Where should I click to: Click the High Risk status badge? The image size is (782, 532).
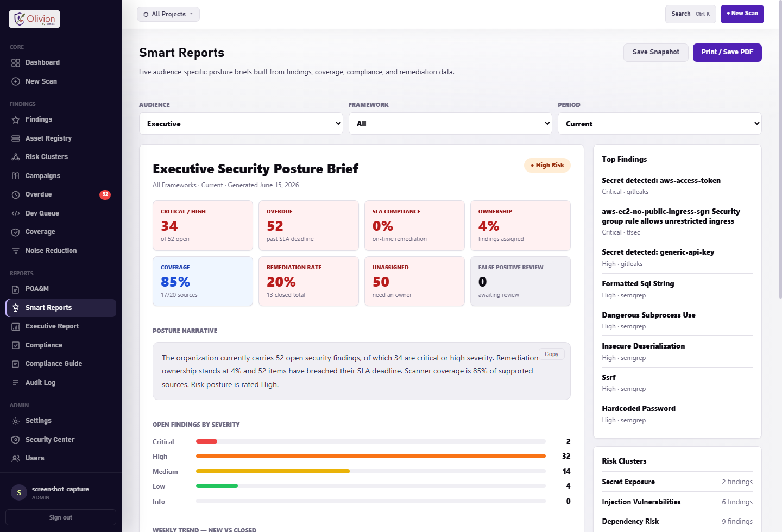(547, 165)
